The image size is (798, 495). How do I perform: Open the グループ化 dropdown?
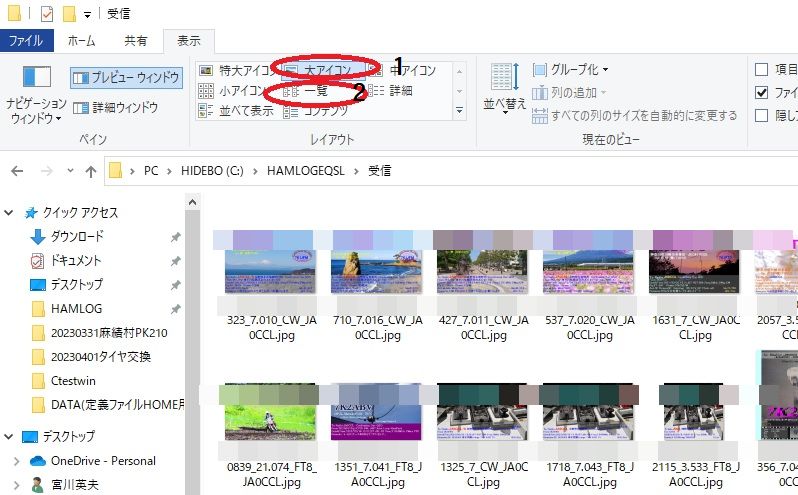570,70
